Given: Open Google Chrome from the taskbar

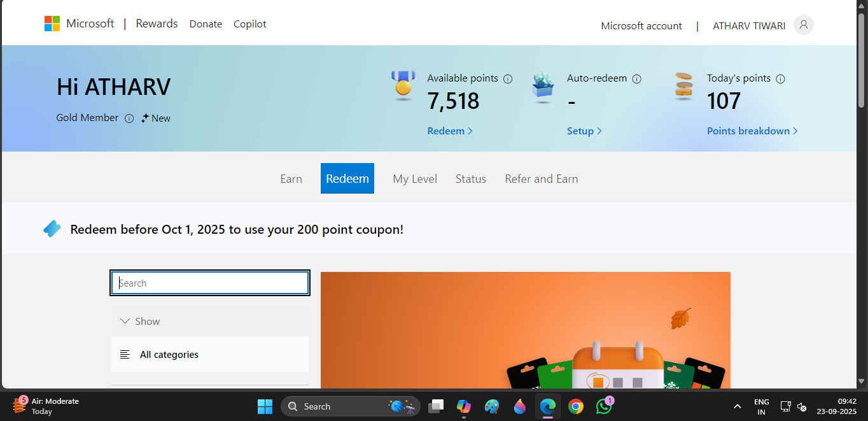Looking at the screenshot, I should [576, 406].
